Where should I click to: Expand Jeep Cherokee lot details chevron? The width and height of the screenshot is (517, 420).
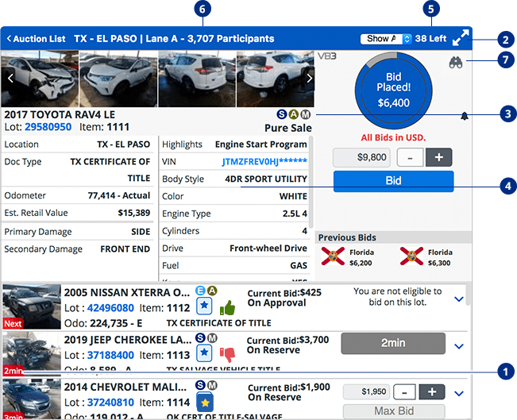pyautogui.click(x=459, y=346)
